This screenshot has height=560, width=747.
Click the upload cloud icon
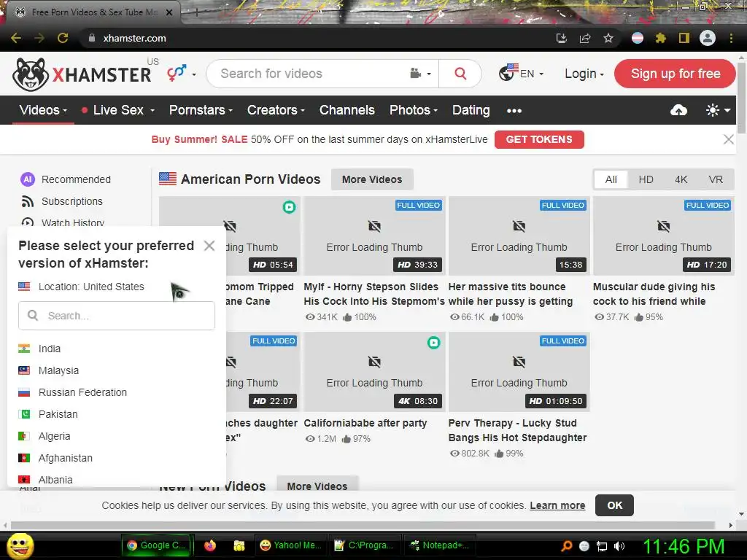click(678, 111)
